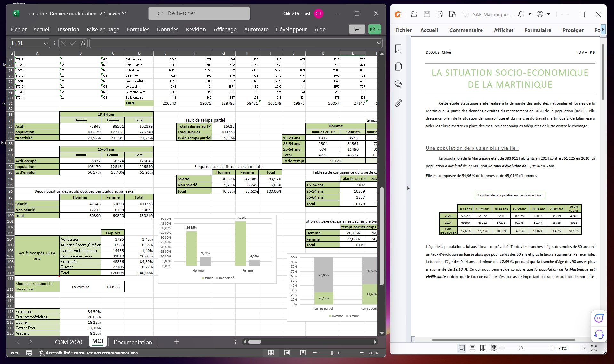Click the print icon in PDF viewer
Screen dimensions: 614x364
(440, 14)
